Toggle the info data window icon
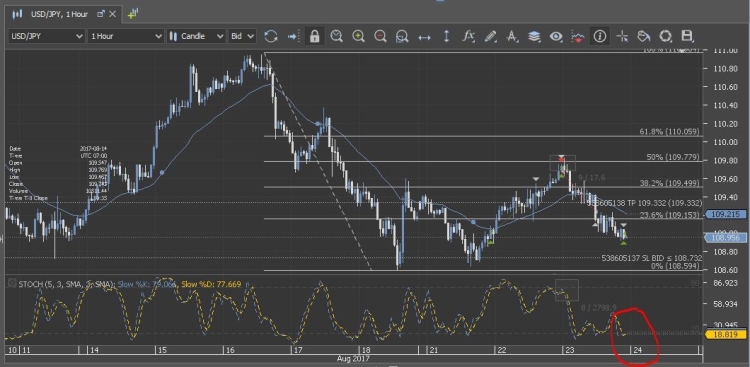 pyautogui.click(x=600, y=36)
